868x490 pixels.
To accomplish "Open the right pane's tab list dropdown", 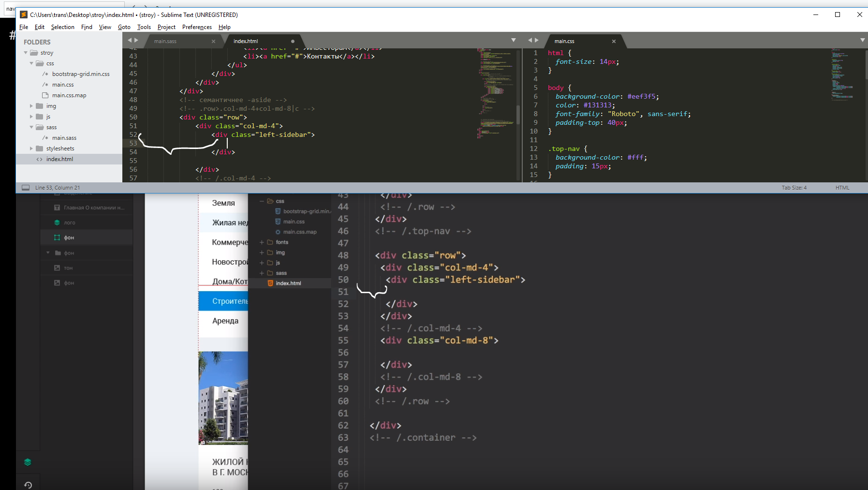I will pos(862,40).
